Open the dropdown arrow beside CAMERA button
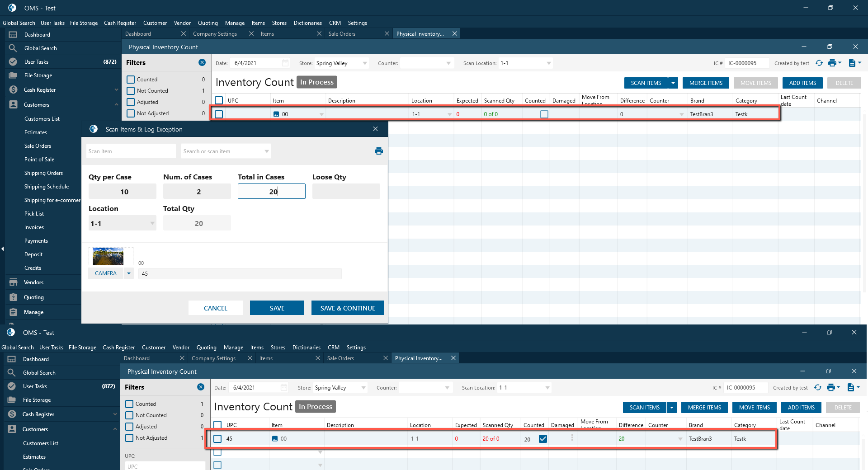Image resolution: width=868 pixels, height=470 pixels. pos(129,273)
